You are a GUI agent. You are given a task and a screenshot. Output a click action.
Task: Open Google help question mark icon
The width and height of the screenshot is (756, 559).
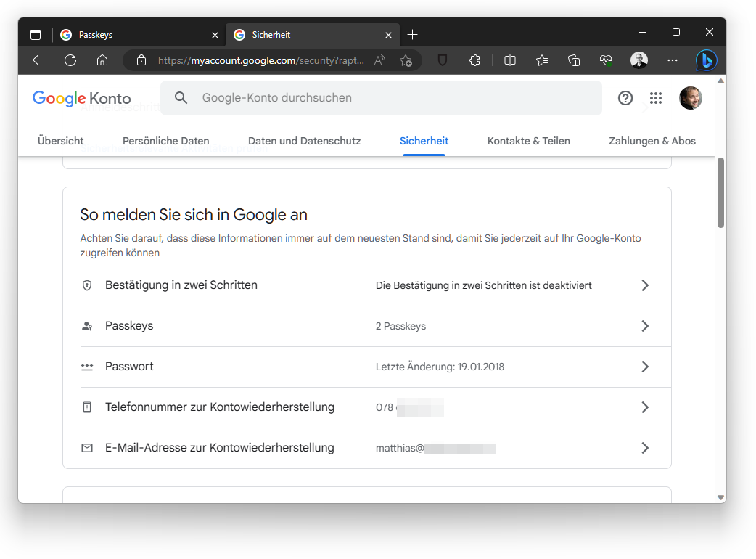coord(625,99)
